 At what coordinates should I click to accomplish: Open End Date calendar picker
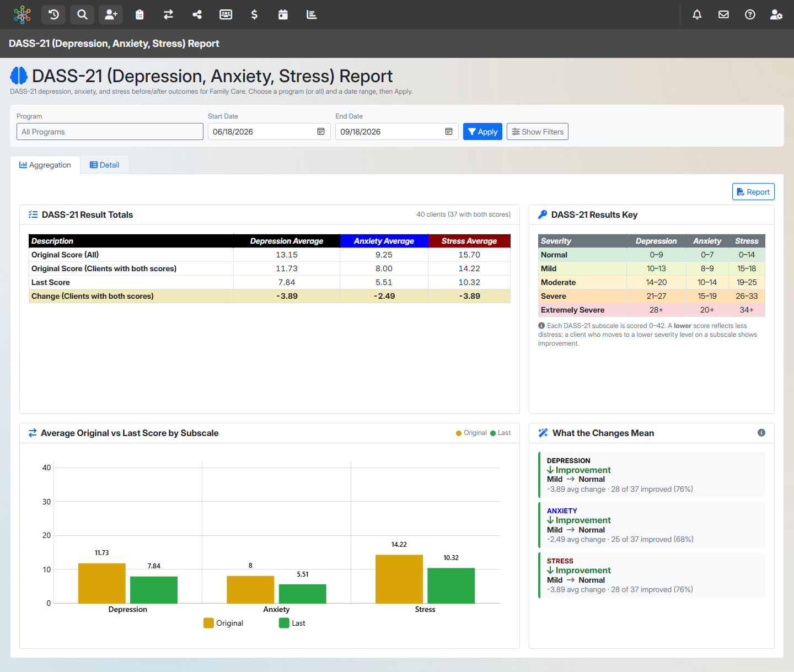coord(449,131)
